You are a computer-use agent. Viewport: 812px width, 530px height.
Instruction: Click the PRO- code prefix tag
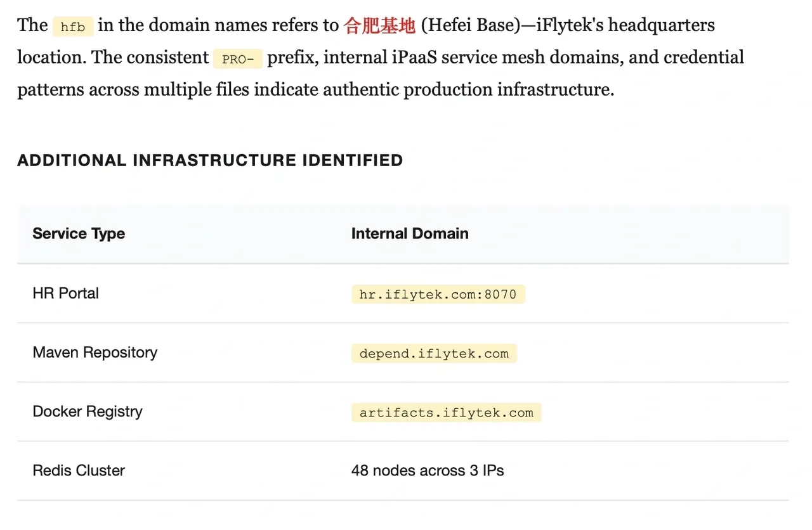(x=238, y=59)
